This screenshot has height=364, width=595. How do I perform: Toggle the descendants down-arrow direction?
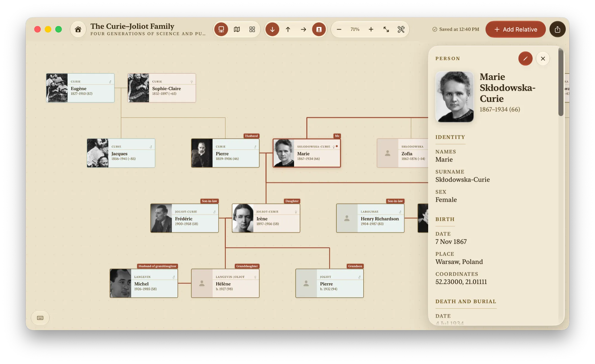point(272,29)
